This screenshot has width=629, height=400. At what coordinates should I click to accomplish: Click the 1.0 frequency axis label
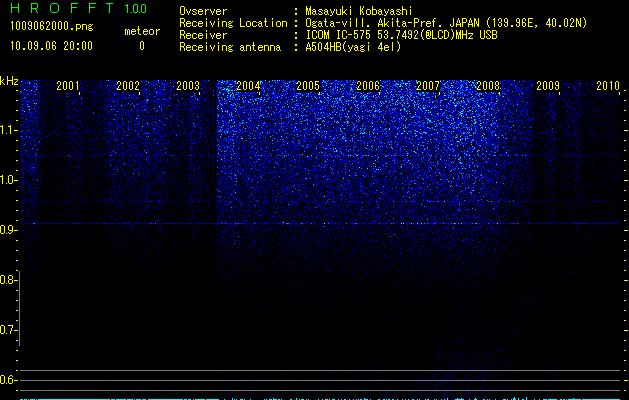tap(8, 180)
